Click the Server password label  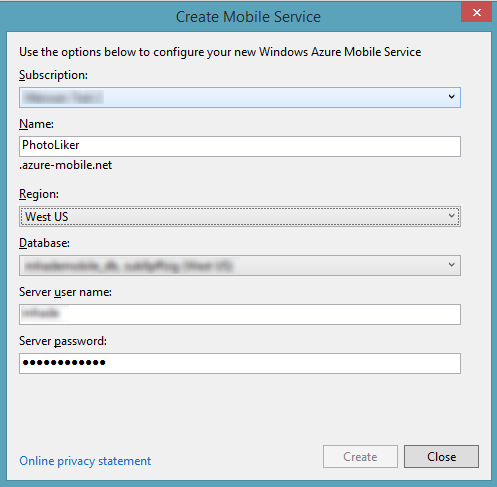tap(63, 341)
